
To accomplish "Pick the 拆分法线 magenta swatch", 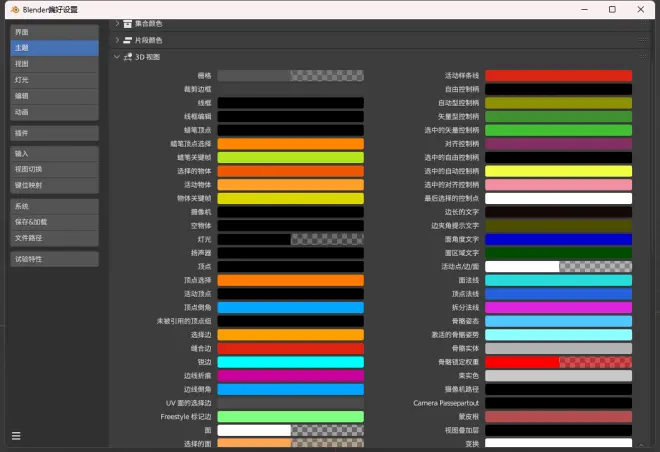I will coord(559,308).
